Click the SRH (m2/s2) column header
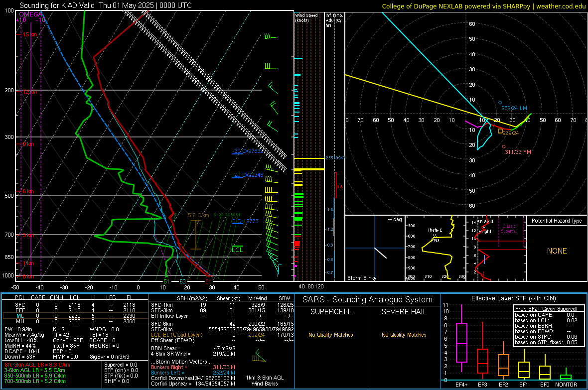Viewport: 588px width, 390px height. coord(192,298)
